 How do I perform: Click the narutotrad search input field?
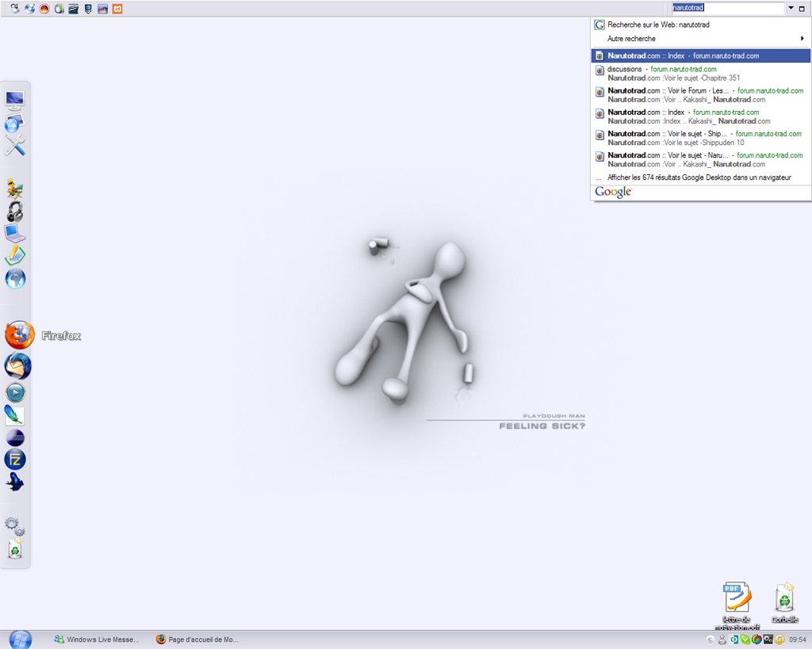[728, 8]
